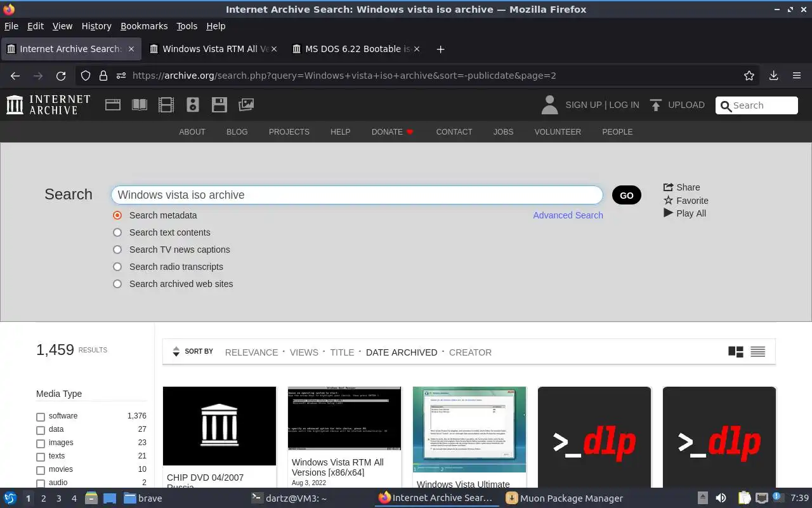Viewport: 812px width, 508px height.
Task: Open Firefox downloads panel
Action: point(773,76)
